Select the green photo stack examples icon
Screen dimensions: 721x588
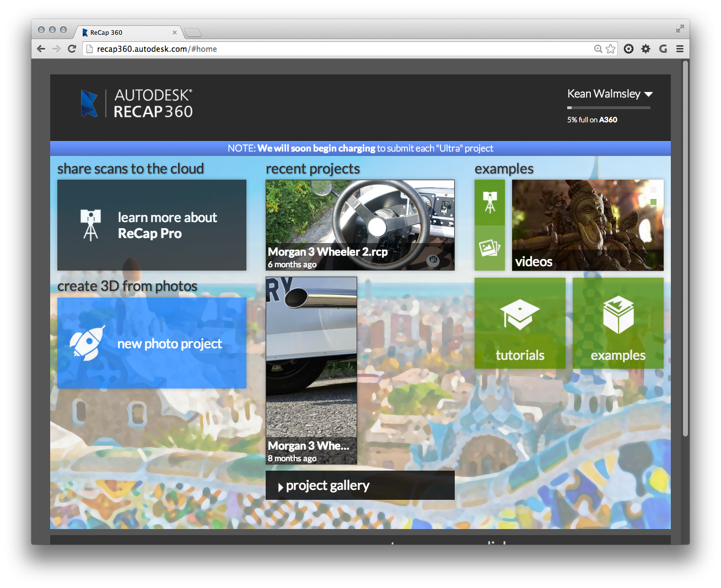tap(489, 248)
